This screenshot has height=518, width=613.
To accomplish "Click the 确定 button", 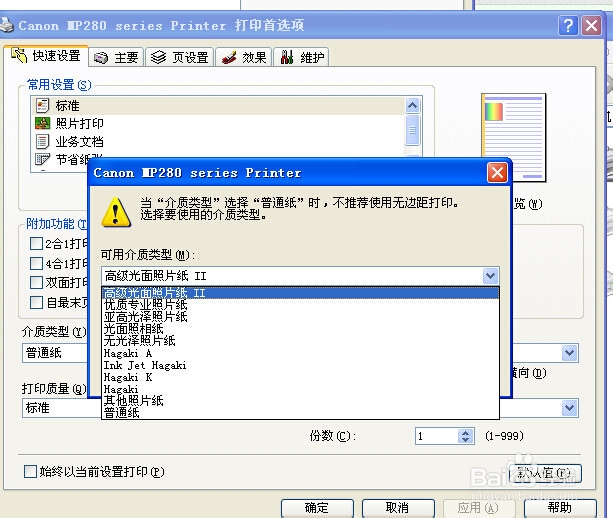I will point(317,508).
